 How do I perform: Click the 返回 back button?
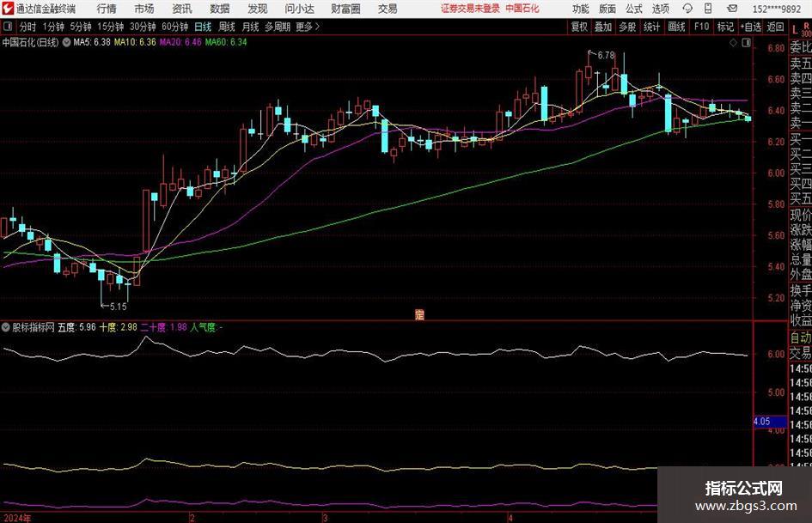775,27
